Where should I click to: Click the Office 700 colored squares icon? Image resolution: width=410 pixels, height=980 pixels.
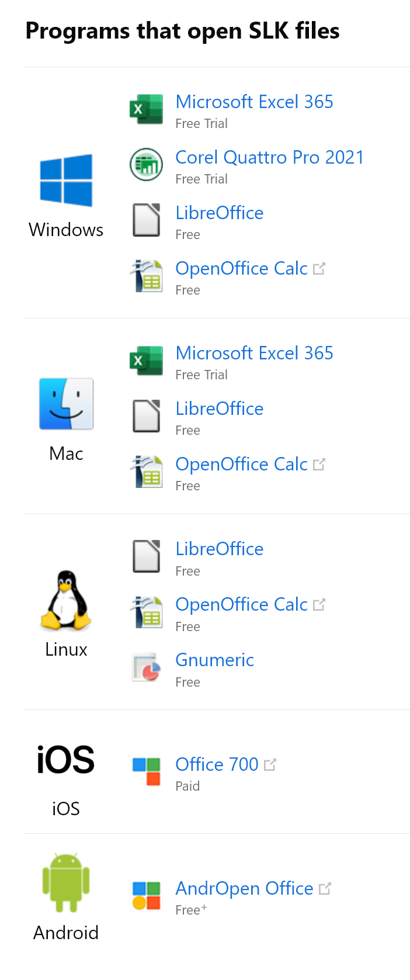tap(146, 771)
